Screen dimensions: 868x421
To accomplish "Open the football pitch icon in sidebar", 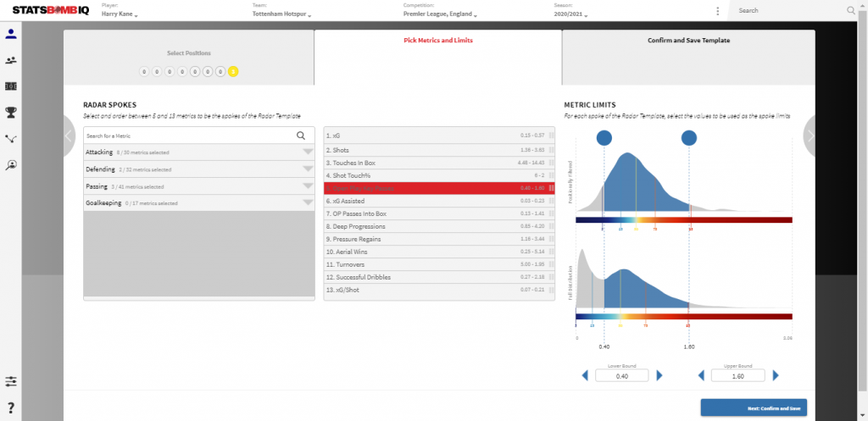I will coord(10,86).
